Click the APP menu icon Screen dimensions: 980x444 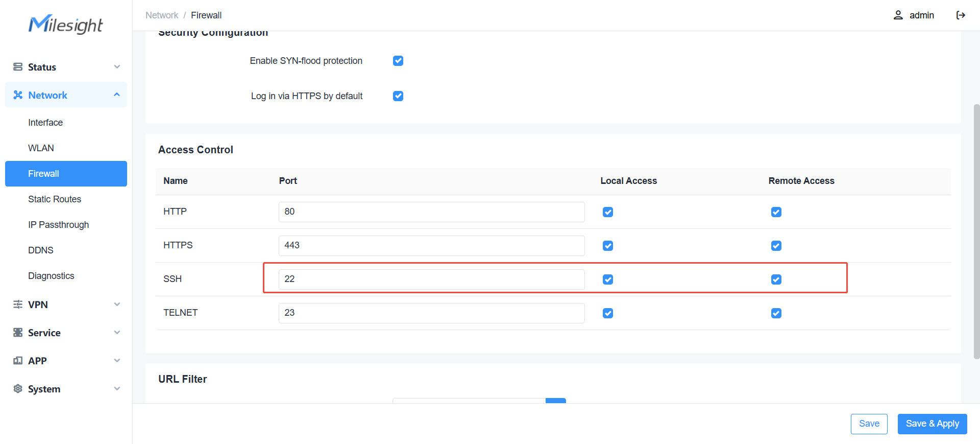coord(18,361)
